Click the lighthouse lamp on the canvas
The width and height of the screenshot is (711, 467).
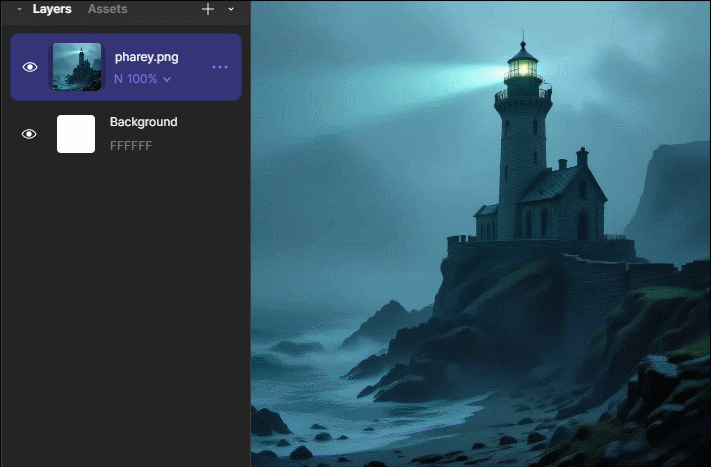522,69
